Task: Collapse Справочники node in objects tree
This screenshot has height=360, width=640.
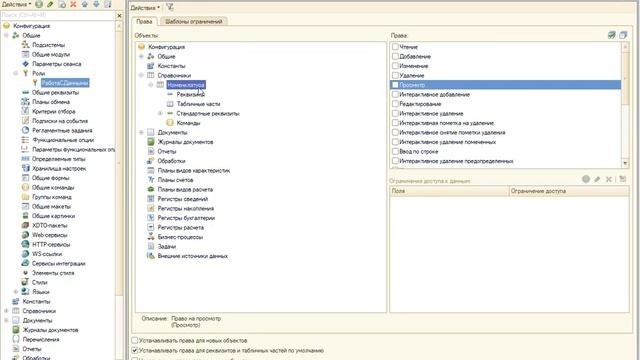Action: tap(141, 76)
